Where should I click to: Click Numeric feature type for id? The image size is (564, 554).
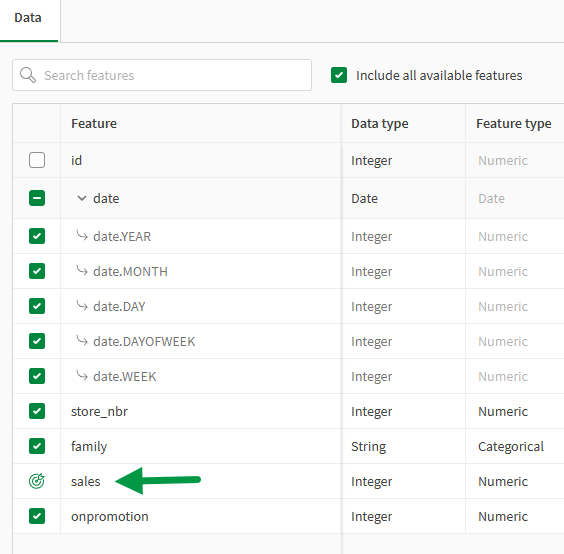[x=503, y=160]
